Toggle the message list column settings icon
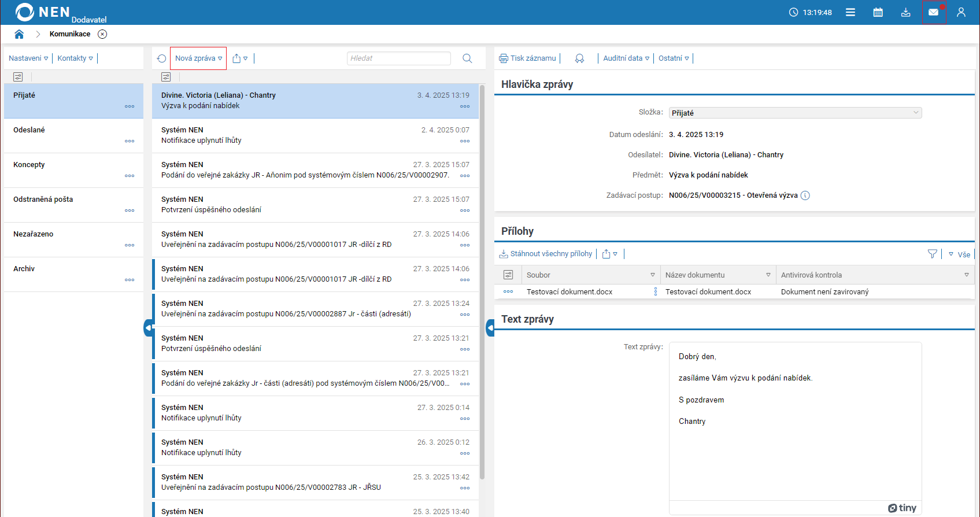The width and height of the screenshot is (980, 517). [166, 77]
